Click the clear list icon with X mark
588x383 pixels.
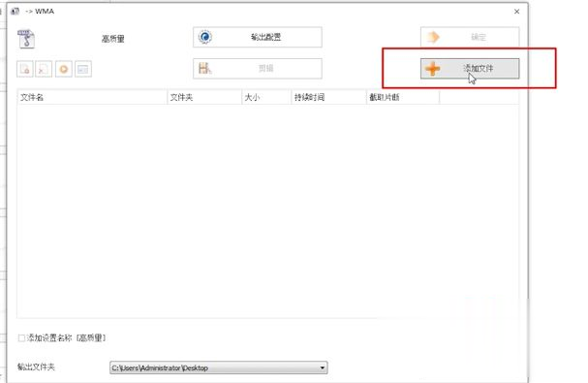click(44, 69)
